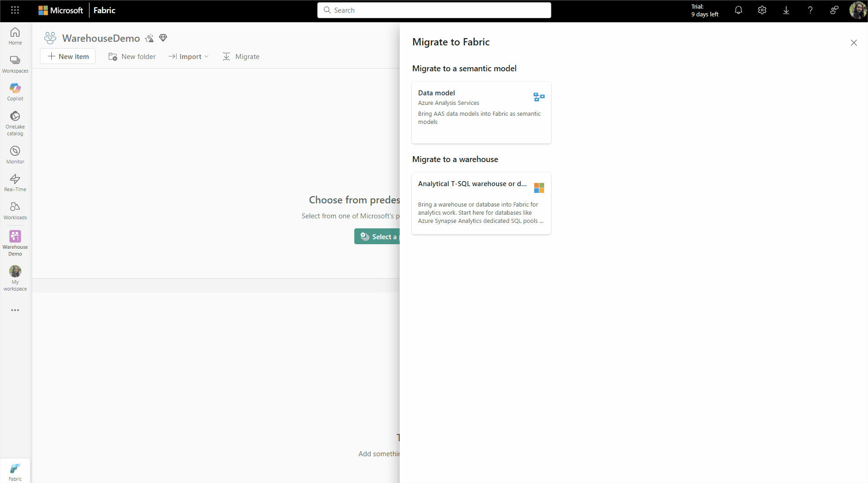
Task: Click the download icon in header
Action: pyautogui.click(x=786, y=10)
